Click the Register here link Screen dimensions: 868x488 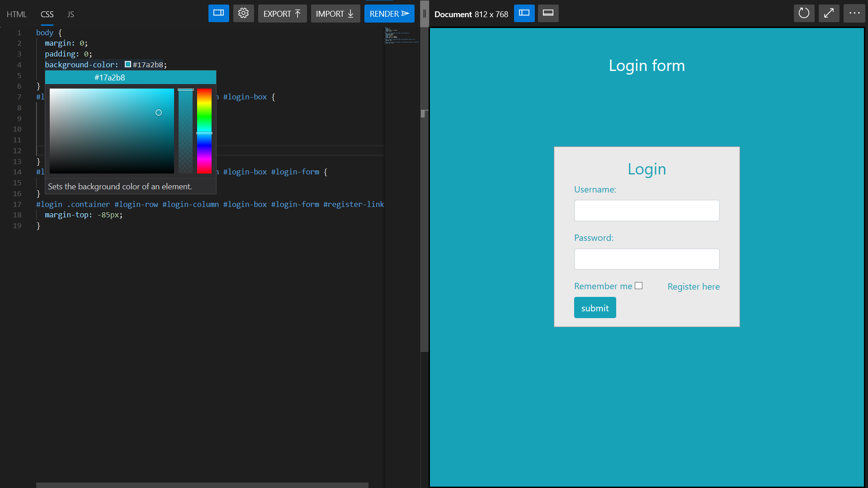pos(693,286)
